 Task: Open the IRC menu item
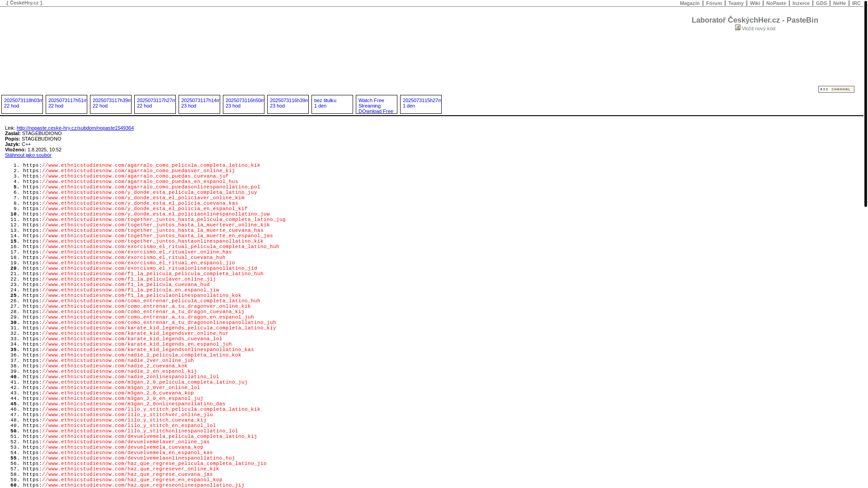pyautogui.click(x=856, y=3)
